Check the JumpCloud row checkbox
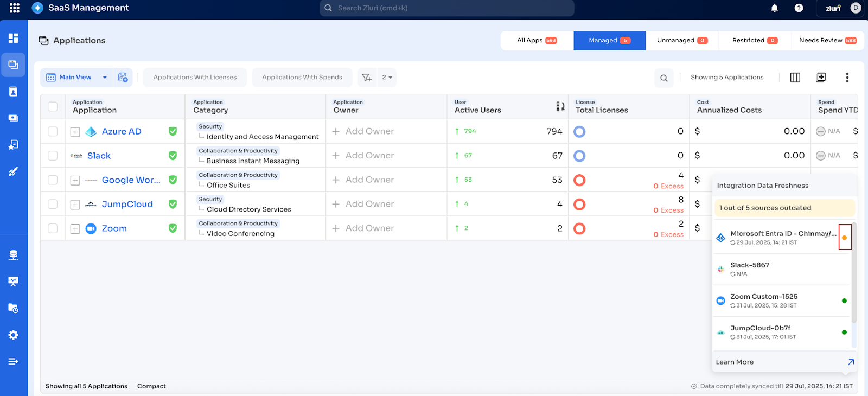Viewport: 868px width, 396px height. (x=53, y=204)
